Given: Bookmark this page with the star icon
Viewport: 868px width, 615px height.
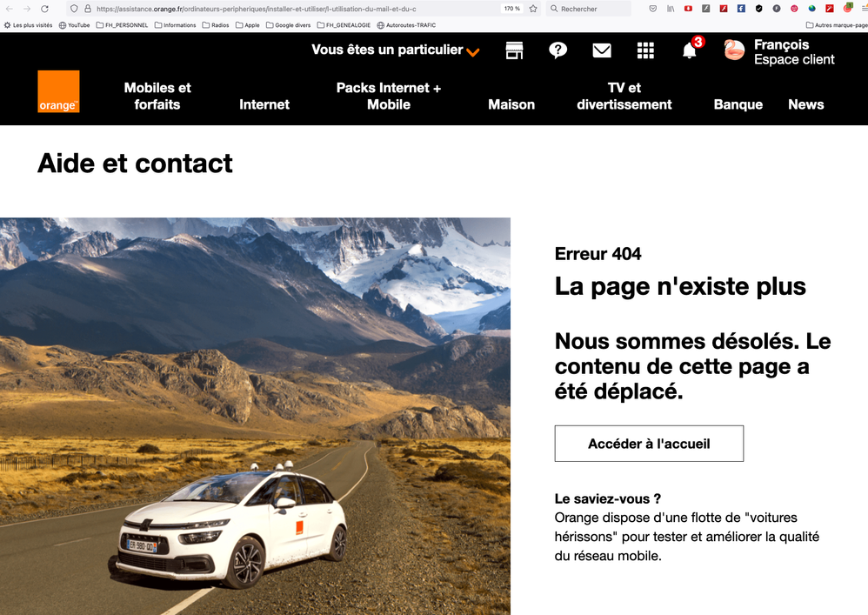Looking at the screenshot, I should 533,9.
